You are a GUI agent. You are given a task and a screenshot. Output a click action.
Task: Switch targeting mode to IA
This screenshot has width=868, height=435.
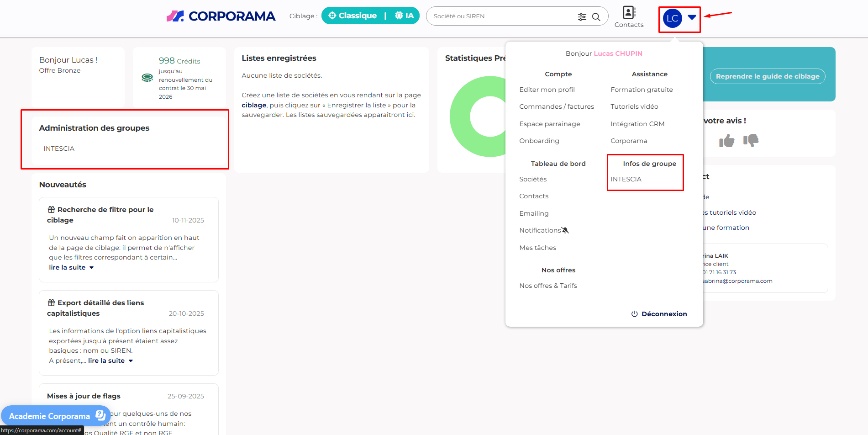pos(405,16)
